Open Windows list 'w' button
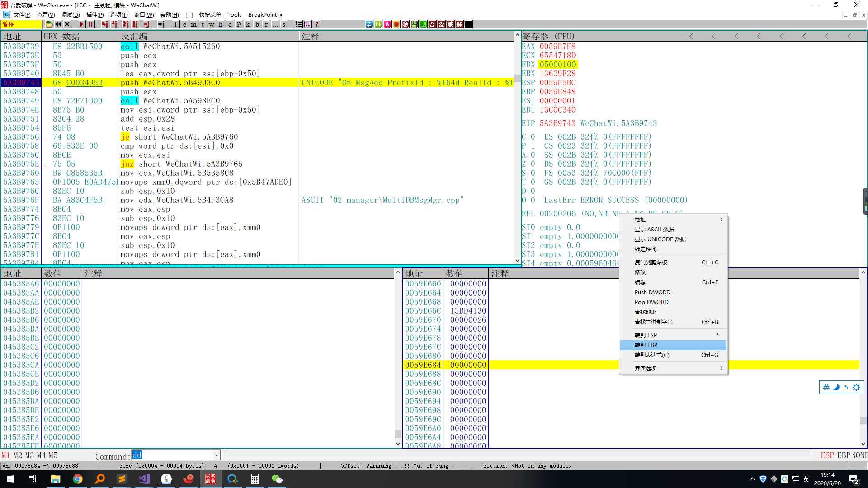 [x=212, y=24]
